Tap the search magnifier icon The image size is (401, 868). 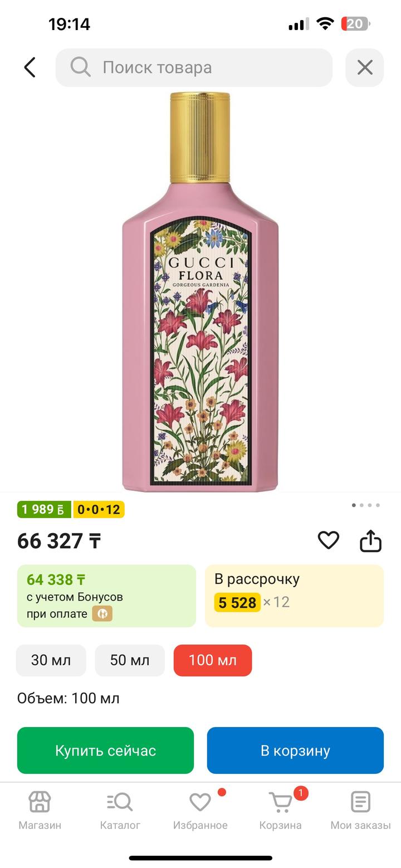tap(80, 67)
